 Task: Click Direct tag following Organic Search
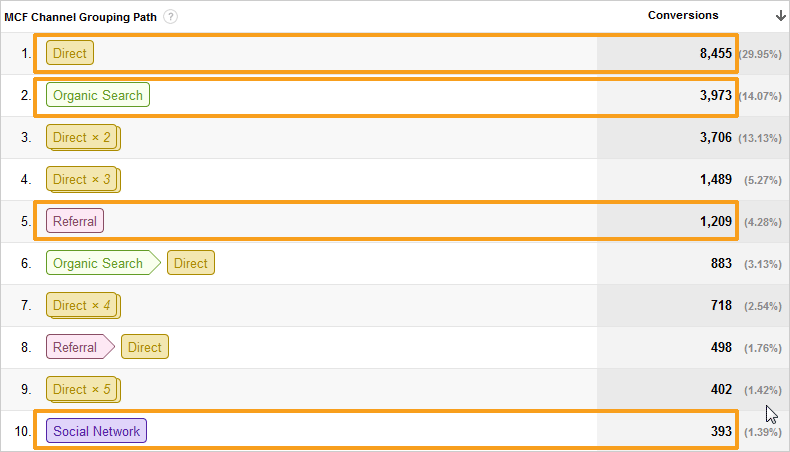[x=190, y=263]
